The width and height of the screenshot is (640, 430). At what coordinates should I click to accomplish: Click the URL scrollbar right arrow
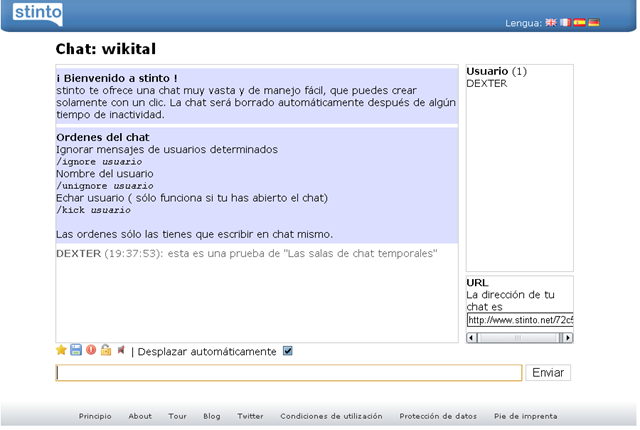coord(568,338)
